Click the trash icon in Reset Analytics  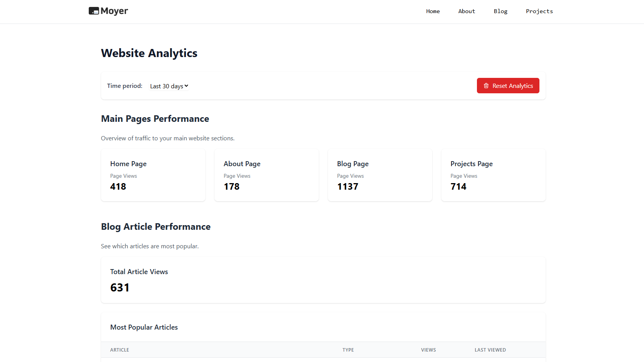pyautogui.click(x=486, y=86)
